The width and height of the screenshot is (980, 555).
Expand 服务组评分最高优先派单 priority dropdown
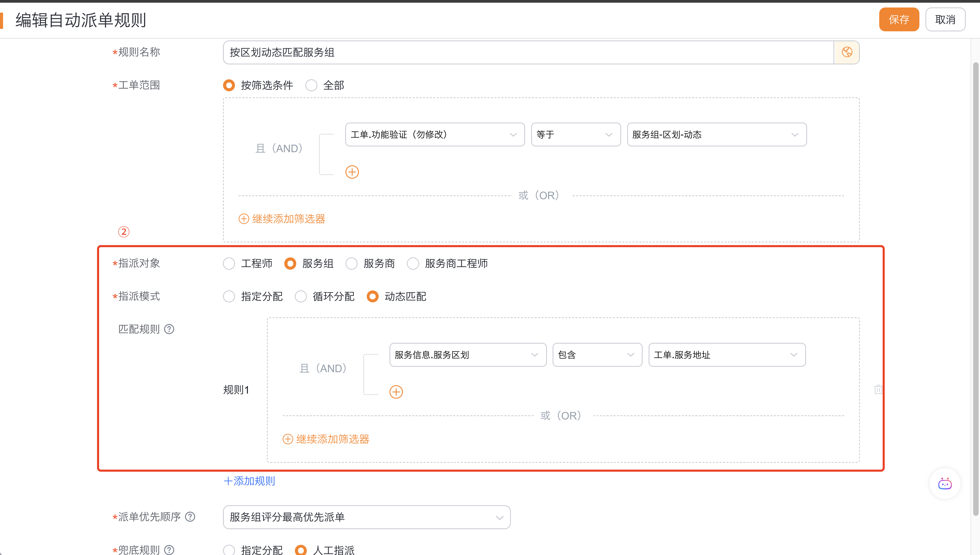(366, 517)
